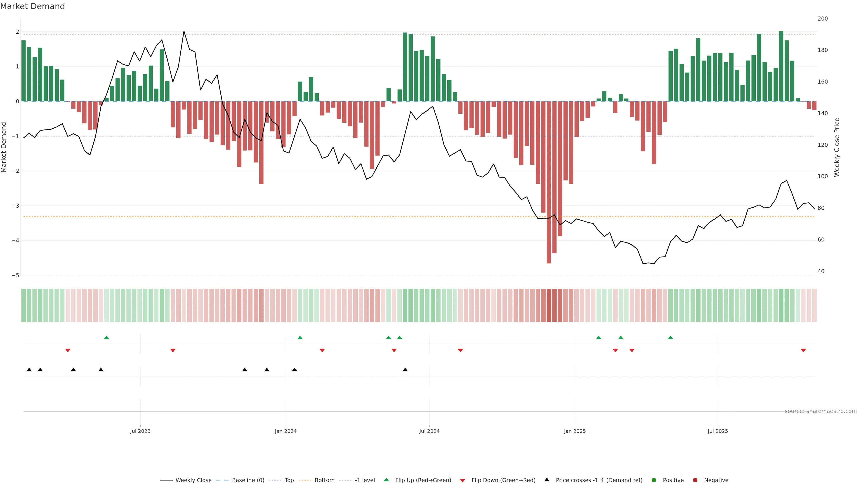This screenshot has width=868, height=488.
Task: Click the first green Flip Up marker
Action: [x=106, y=338]
